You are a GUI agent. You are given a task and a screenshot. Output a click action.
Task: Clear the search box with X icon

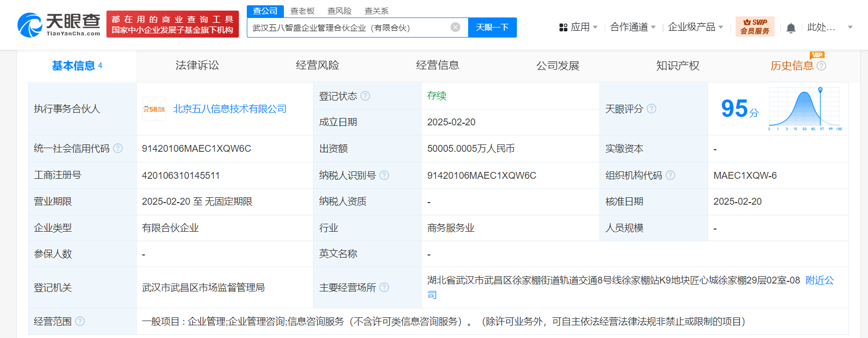[455, 28]
